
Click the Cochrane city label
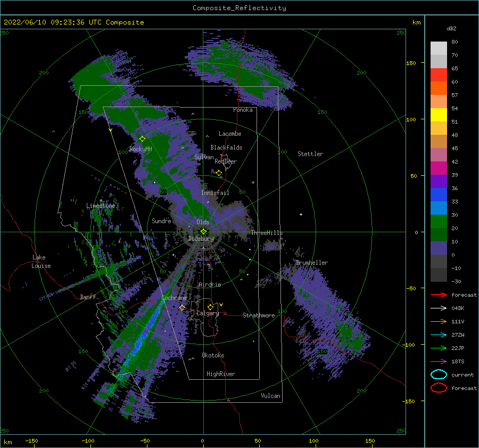click(x=174, y=298)
